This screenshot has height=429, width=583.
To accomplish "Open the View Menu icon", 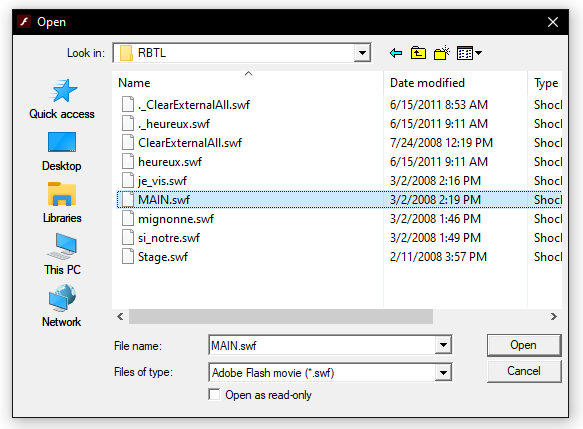I will tap(469, 53).
